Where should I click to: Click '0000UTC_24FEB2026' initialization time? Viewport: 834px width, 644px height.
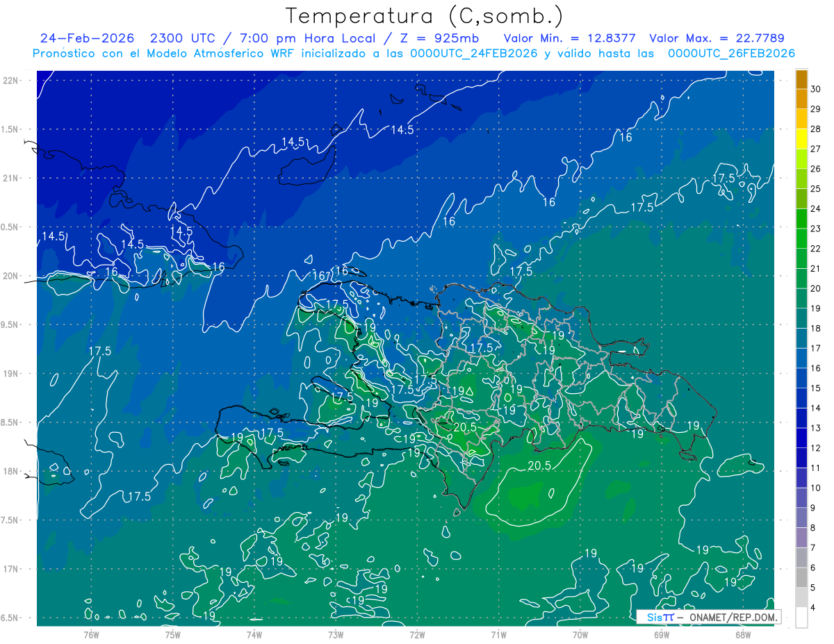click(x=474, y=53)
